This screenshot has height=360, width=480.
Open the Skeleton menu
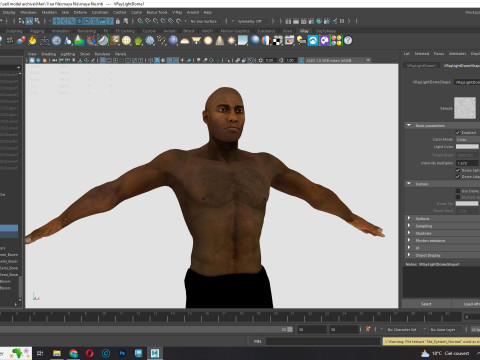click(49, 12)
